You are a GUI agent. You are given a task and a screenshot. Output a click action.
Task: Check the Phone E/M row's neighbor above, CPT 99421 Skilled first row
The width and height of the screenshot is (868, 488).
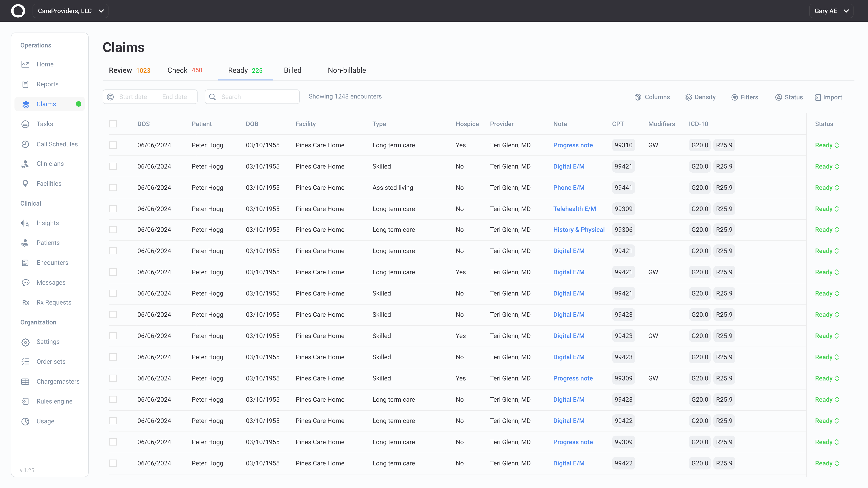click(113, 166)
